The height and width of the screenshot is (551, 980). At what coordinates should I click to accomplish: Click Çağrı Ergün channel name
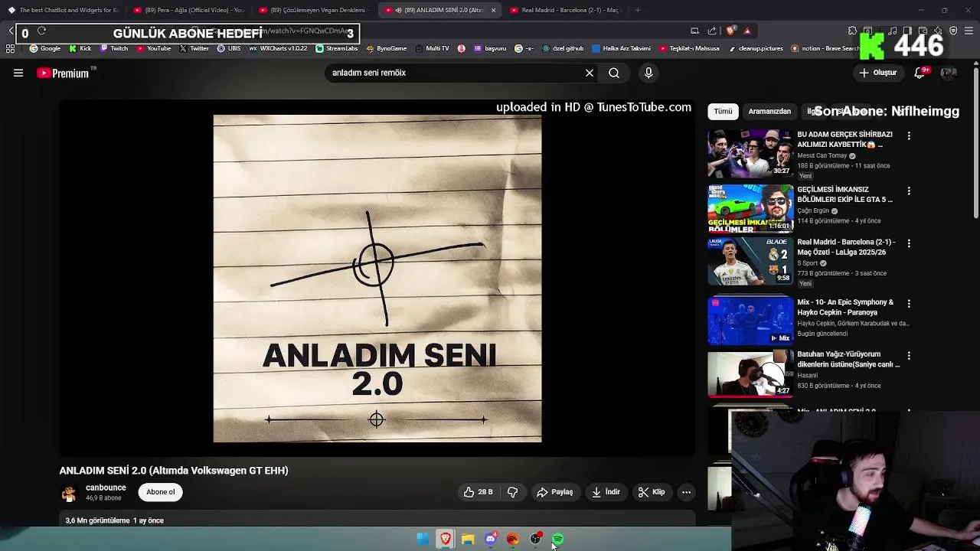[x=813, y=210]
